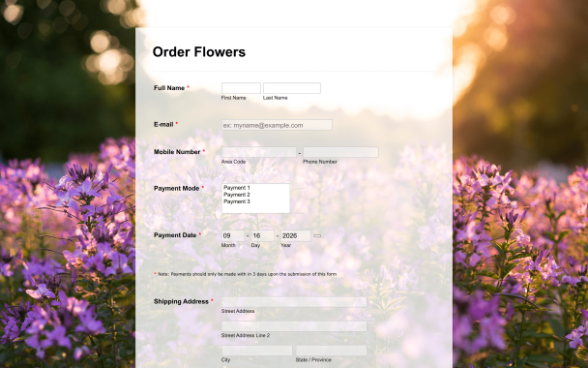Click the Day sublabel
The height and width of the screenshot is (368, 588).
point(255,245)
